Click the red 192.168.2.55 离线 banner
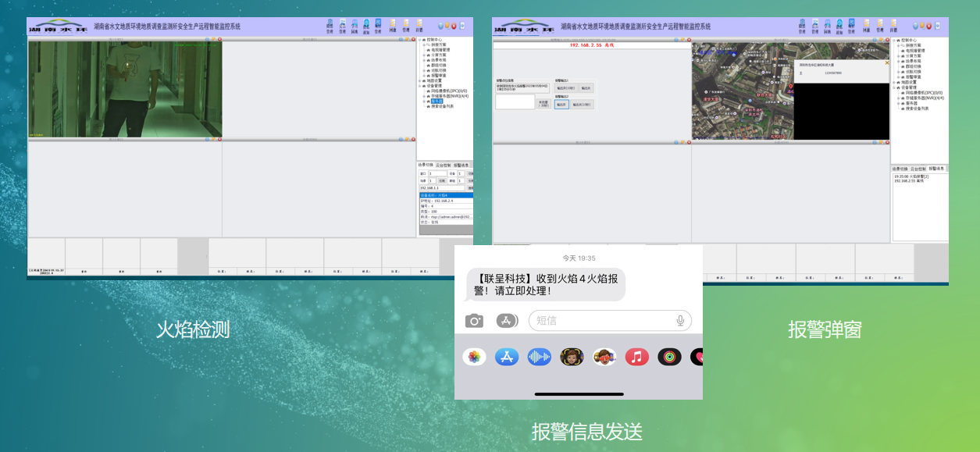This screenshot has width=980, height=452. pyautogui.click(x=592, y=45)
